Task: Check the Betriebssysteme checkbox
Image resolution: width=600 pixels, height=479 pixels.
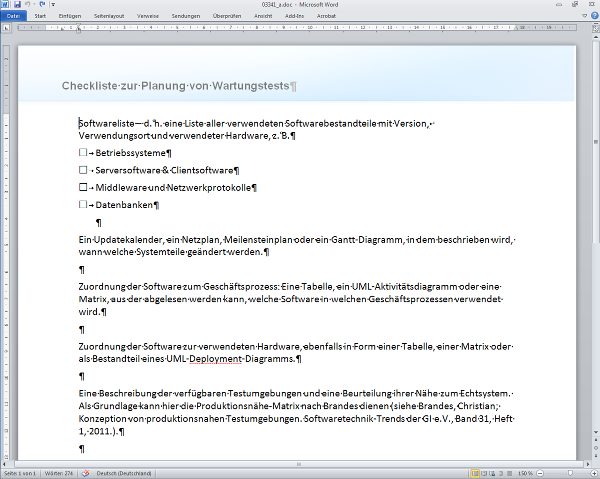Action: 82,153
